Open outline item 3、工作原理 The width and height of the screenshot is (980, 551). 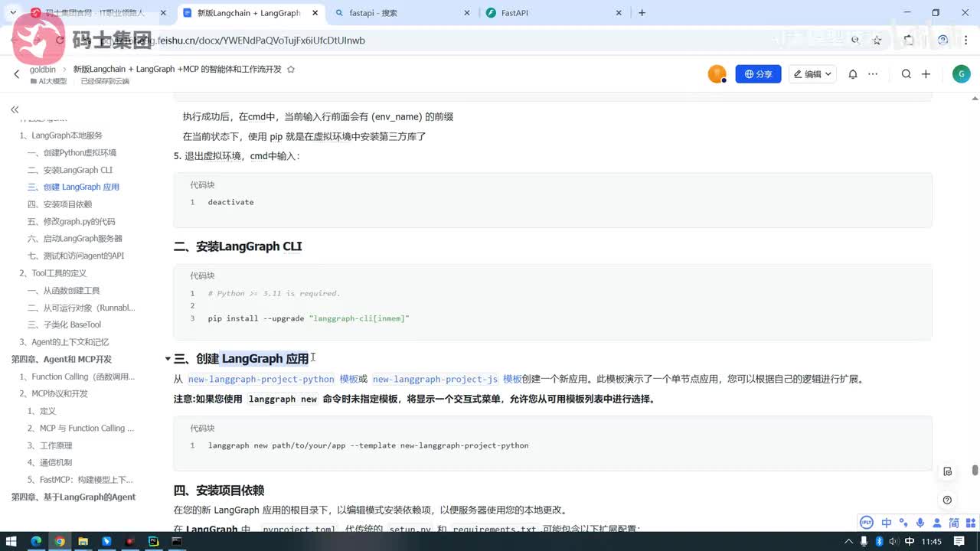click(x=49, y=445)
